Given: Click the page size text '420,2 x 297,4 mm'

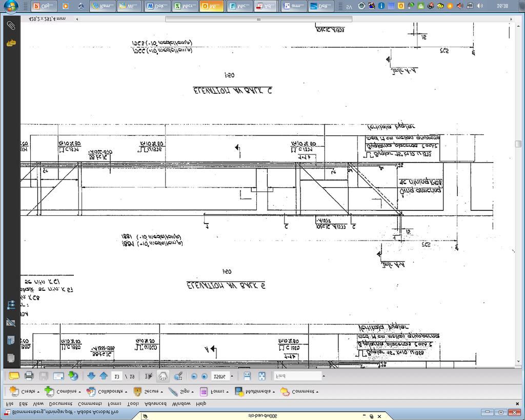Looking at the screenshot, I should [47, 19].
